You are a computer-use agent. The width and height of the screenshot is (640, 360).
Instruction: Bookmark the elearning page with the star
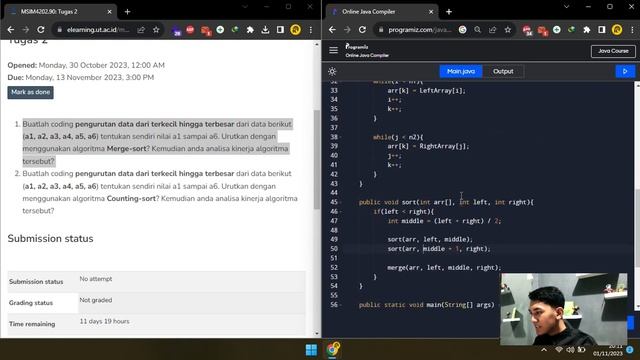pyautogui.click(x=156, y=30)
